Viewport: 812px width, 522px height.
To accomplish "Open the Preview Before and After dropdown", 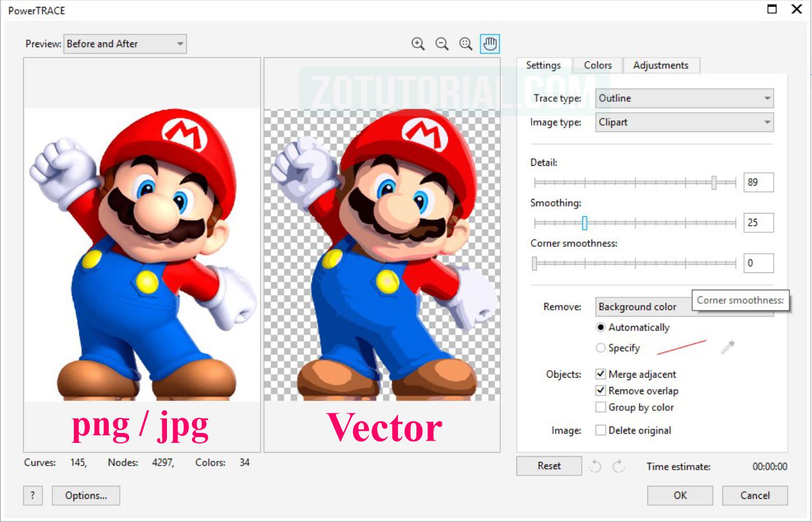I will [x=125, y=44].
